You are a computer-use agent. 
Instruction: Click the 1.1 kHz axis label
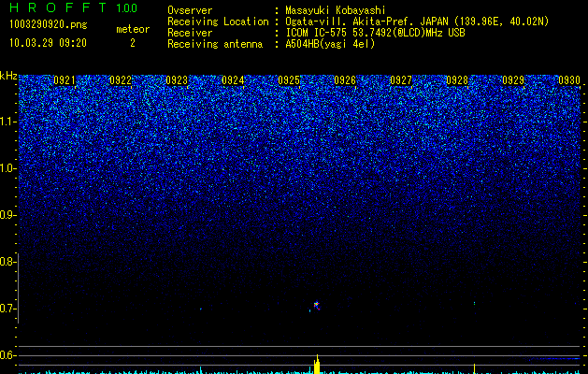pos(7,122)
